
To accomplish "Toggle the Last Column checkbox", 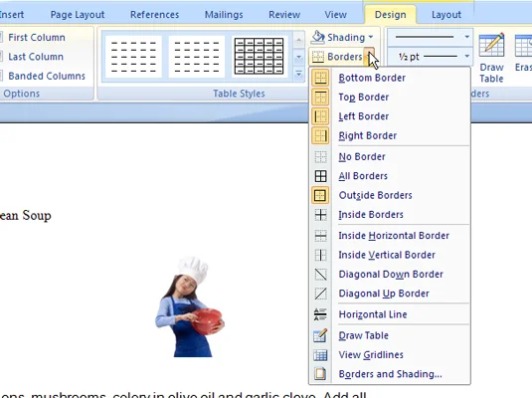I will pyautogui.click(x=1, y=57).
